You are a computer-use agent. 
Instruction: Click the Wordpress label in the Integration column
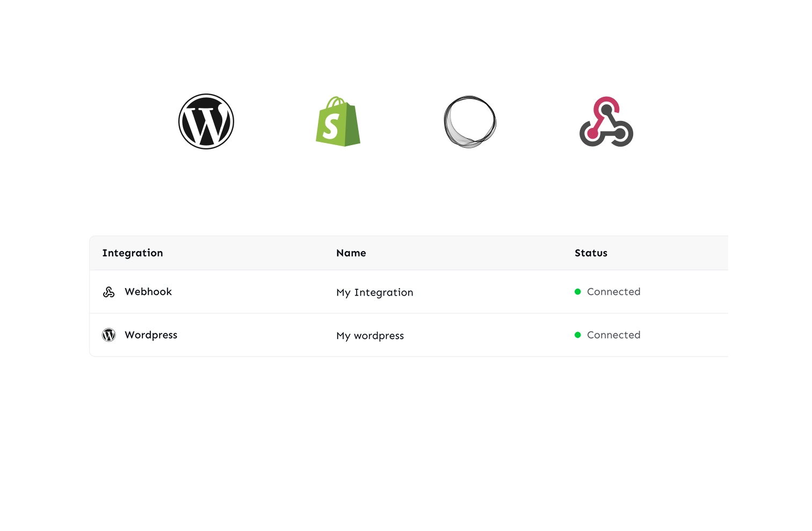[151, 335]
